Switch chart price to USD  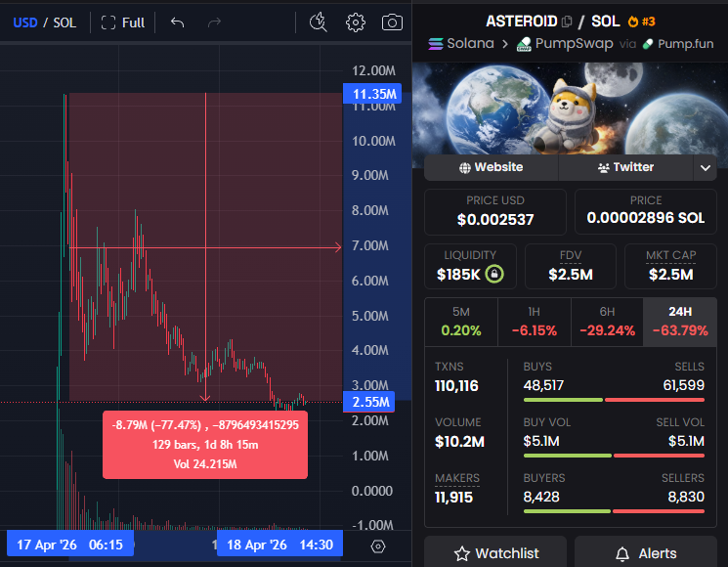point(25,22)
